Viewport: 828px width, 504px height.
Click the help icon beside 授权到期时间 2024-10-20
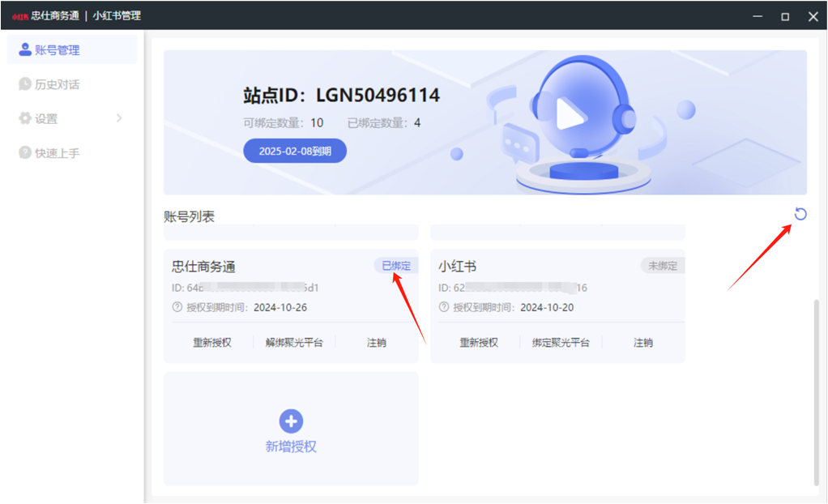444,307
